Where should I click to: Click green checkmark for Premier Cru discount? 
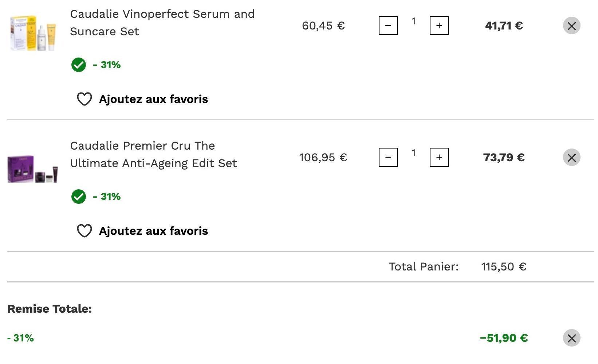(x=79, y=197)
